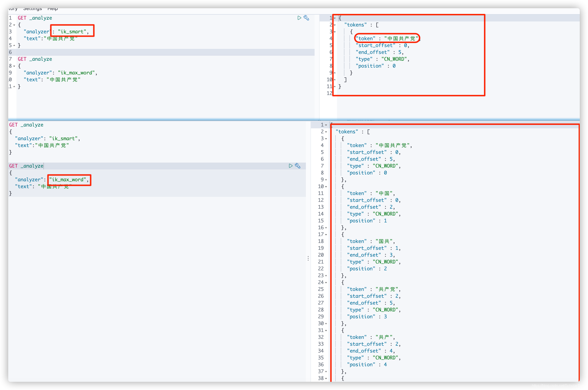Open the Help menu item
This screenshot has height=390, width=588.
[x=53, y=9]
